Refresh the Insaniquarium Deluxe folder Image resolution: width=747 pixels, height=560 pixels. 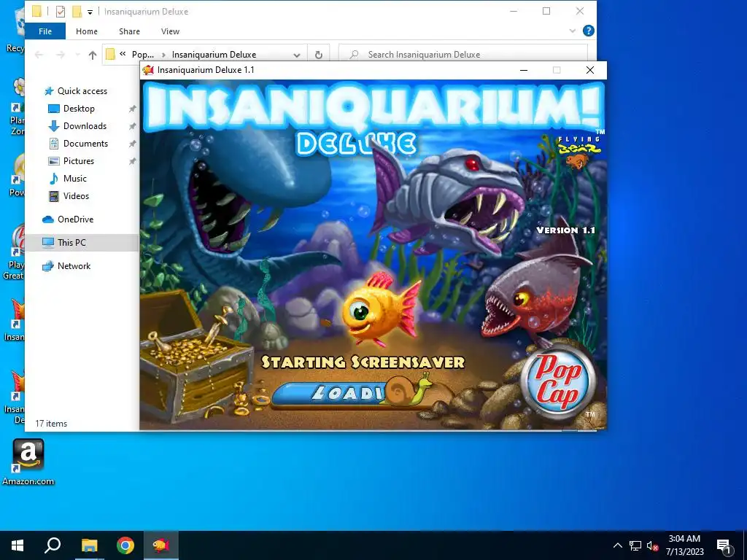click(319, 55)
